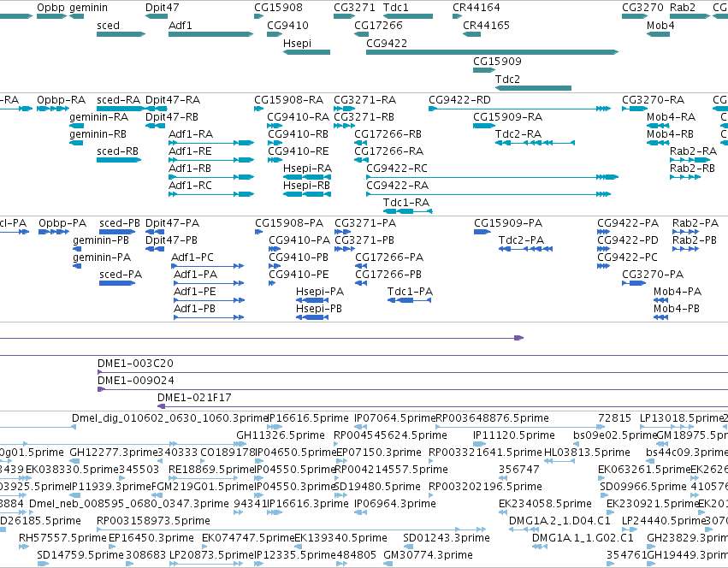Screen dimensions: 728x568
Task: Click the EK234058.5prime EST label
Action: click(545, 504)
